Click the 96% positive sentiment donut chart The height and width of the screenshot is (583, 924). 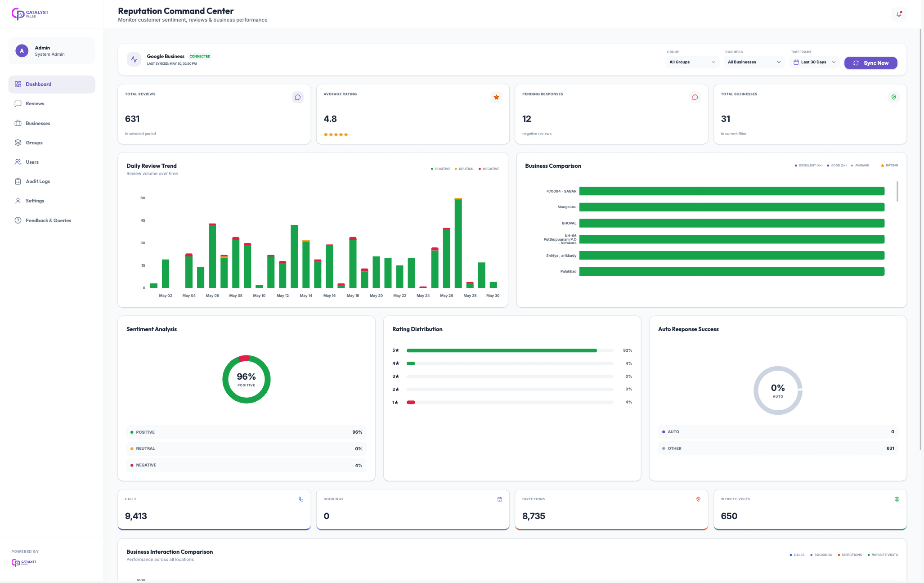[247, 379]
